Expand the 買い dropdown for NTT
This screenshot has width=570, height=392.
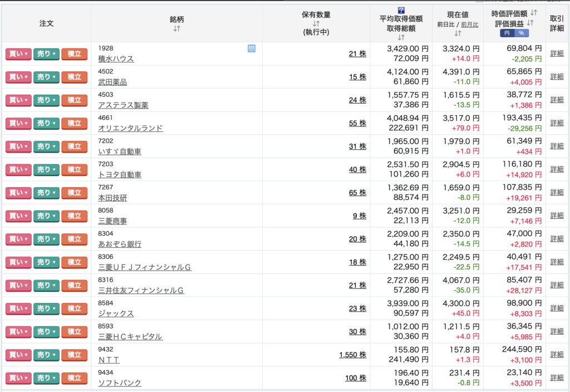point(18,355)
